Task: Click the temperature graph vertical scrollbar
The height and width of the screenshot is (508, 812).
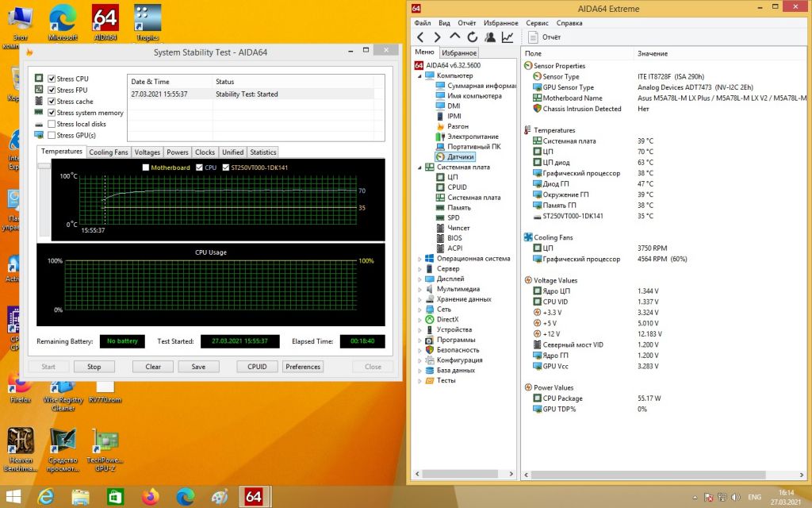Action: (x=44, y=199)
